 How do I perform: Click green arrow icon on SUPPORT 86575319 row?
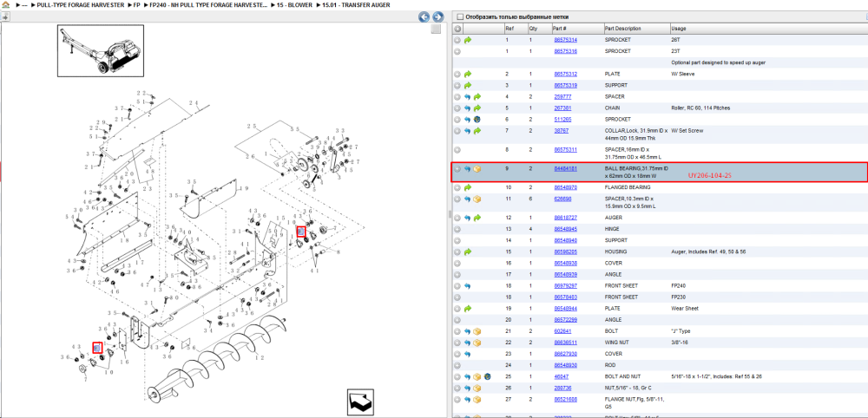(x=468, y=86)
